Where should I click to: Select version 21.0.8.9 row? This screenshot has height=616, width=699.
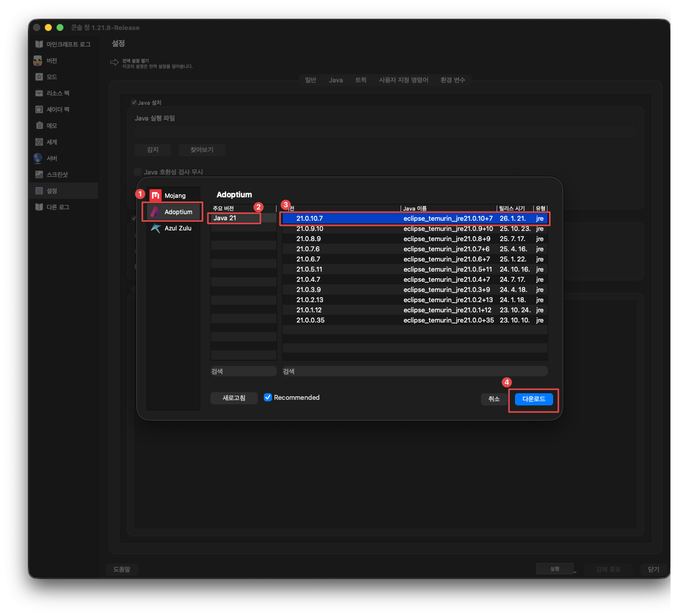(x=415, y=239)
